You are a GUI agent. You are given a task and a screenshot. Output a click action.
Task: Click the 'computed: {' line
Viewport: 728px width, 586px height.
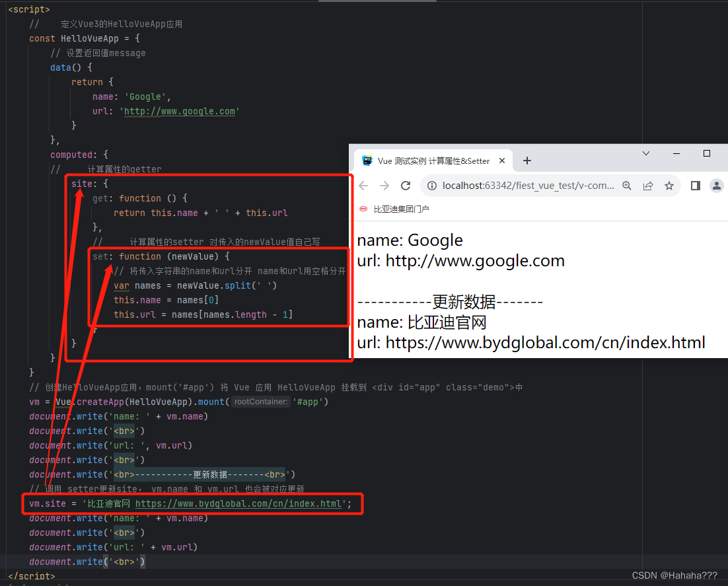(79, 155)
